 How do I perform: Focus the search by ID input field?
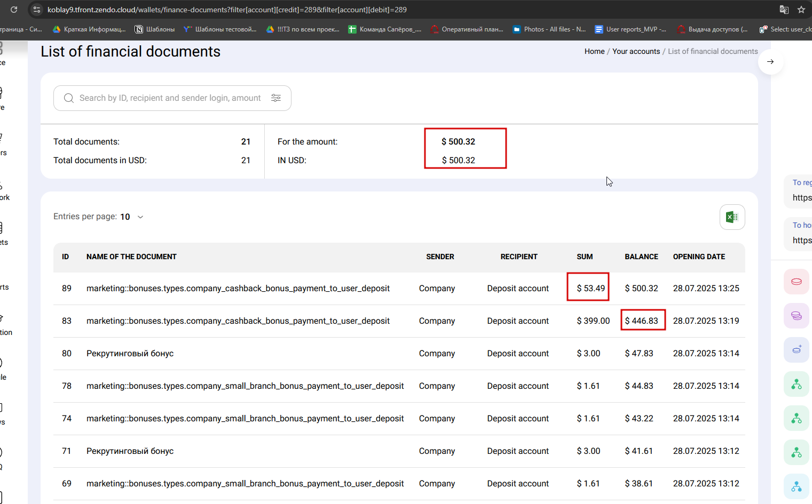point(170,98)
